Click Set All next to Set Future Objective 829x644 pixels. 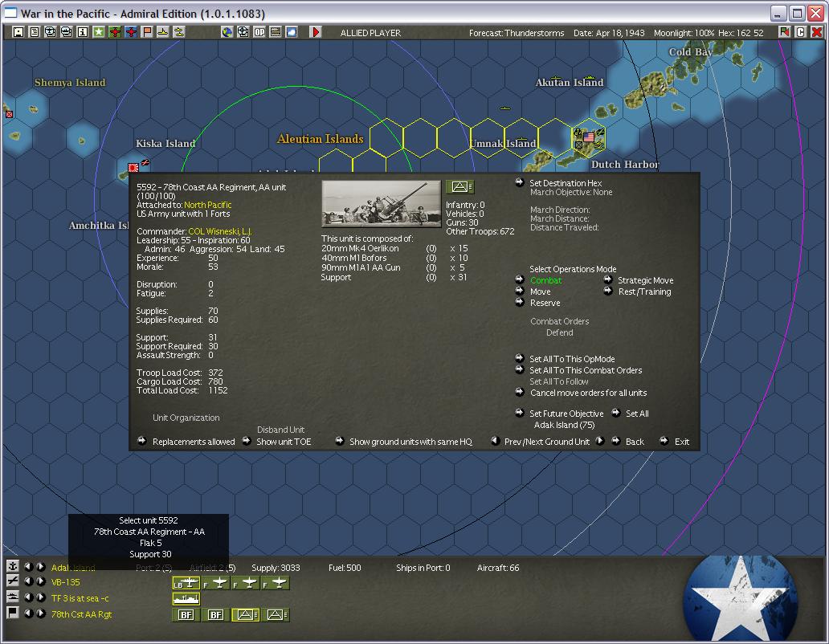(637, 414)
